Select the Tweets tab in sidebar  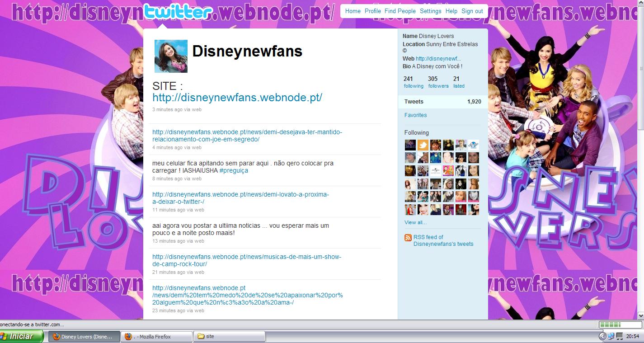[443, 102]
